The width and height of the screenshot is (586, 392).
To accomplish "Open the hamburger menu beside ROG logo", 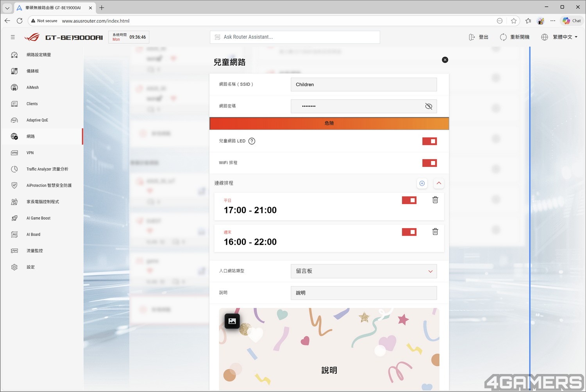I will (13, 37).
